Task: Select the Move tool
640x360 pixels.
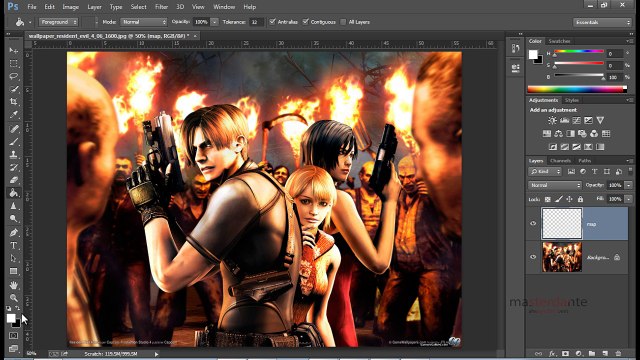Action: [x=13, y=51]
